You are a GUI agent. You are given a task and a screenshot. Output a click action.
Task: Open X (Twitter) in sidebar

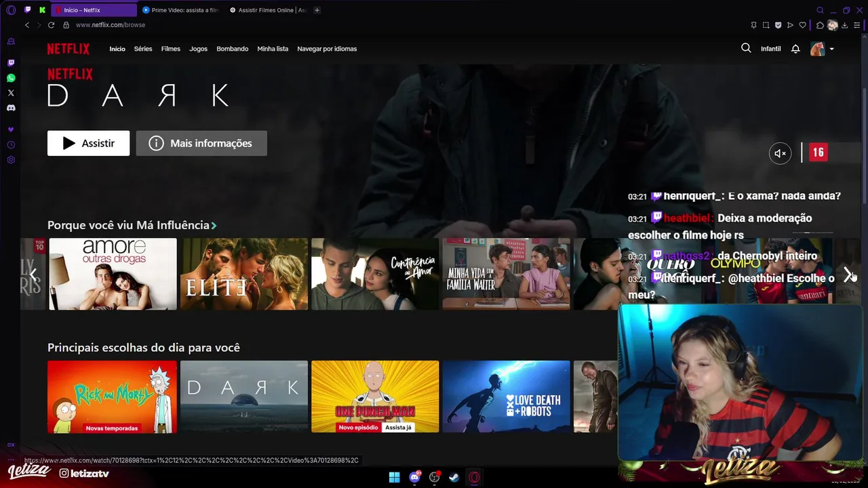tap(11, 93)
